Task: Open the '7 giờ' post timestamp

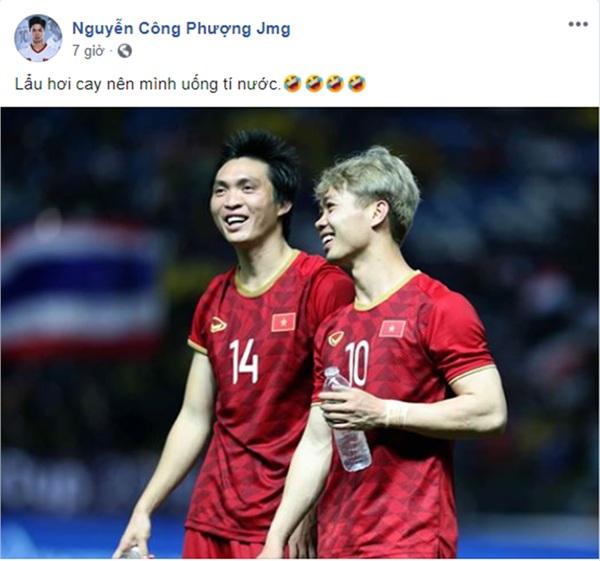Action: tap(88, 51)
